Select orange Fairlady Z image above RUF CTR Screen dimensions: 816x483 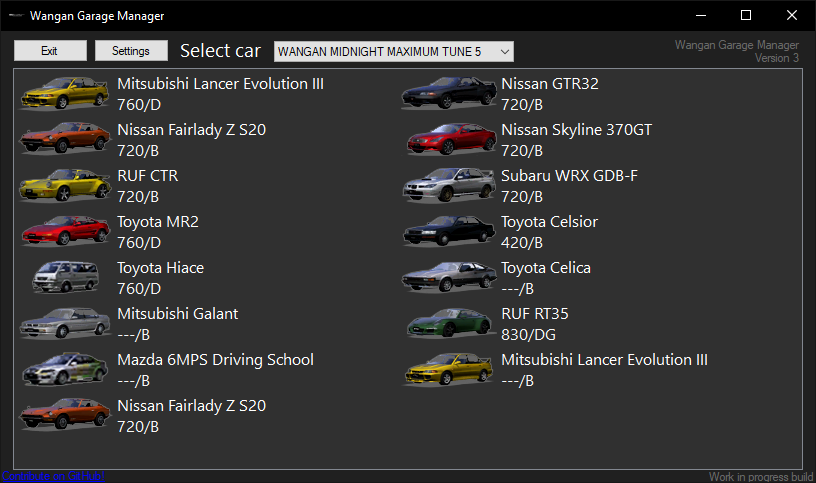click(x=65, y=139)
